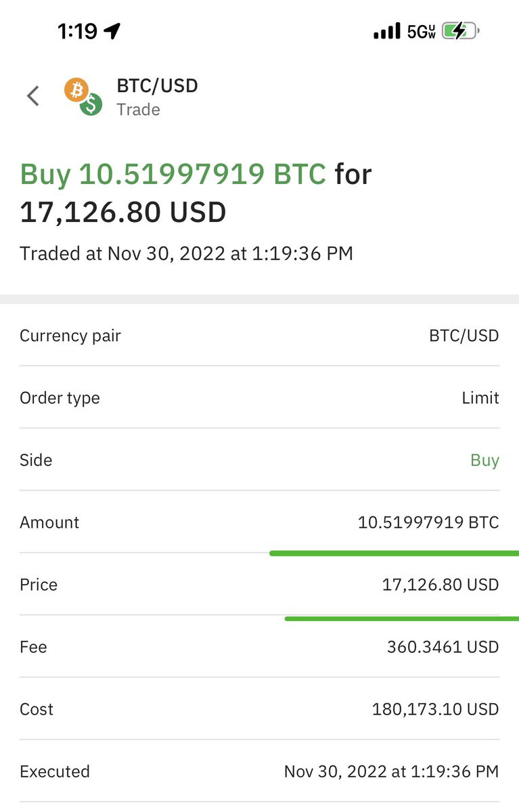
Task: Tap the location arrow in status bar
Action: tap(112, 31)
